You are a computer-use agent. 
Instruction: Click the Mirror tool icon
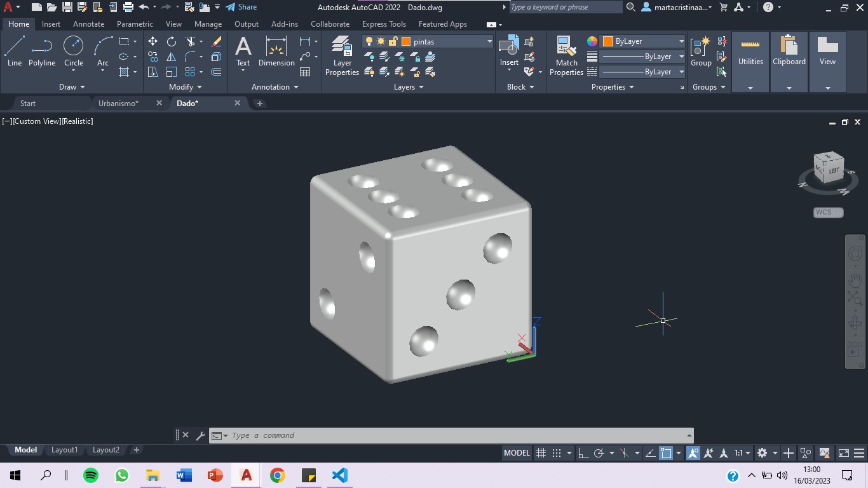(x=172, y=57)
